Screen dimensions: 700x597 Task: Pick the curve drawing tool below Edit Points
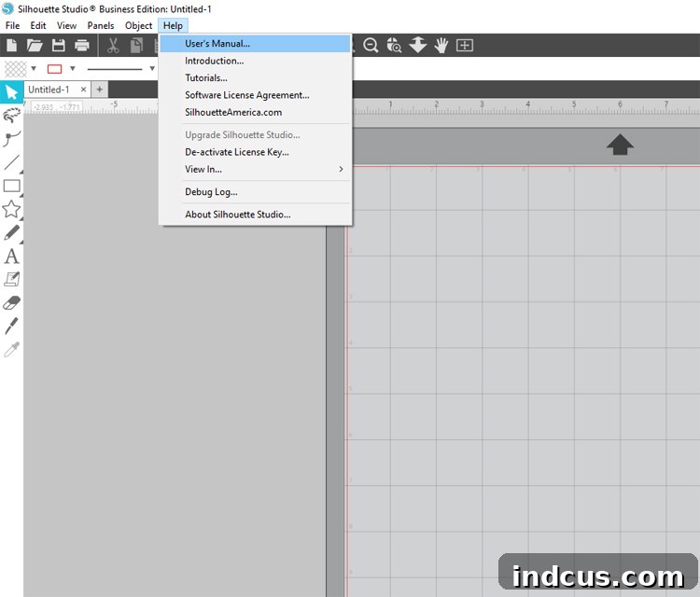click(x=11, y=139)
